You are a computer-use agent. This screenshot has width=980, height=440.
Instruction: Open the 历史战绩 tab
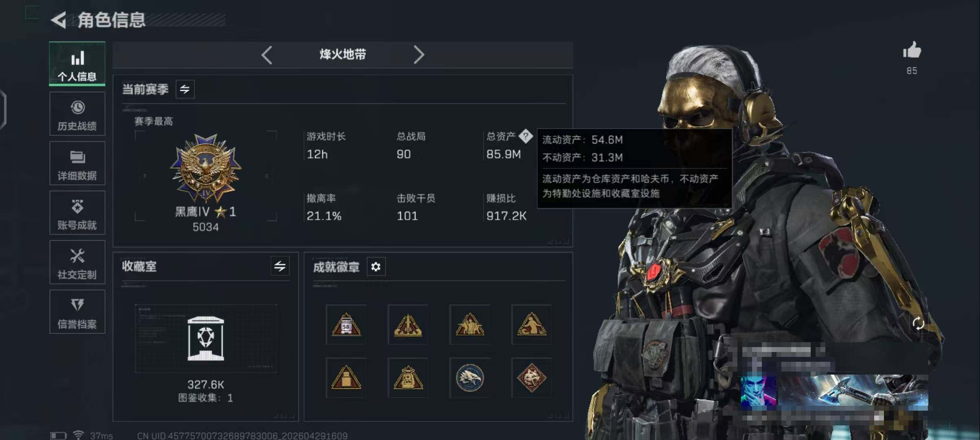pyautogui.click(x=77, y=114)
